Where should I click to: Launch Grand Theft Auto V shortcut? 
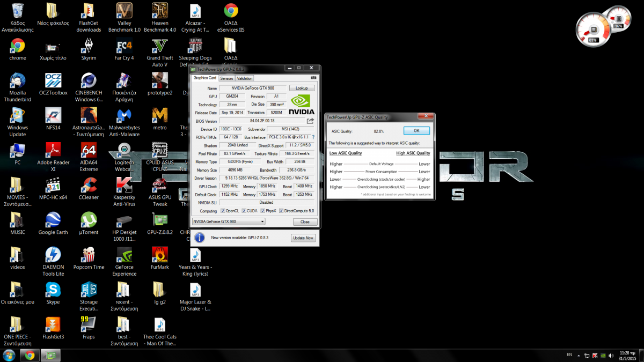tap(160, 51)
